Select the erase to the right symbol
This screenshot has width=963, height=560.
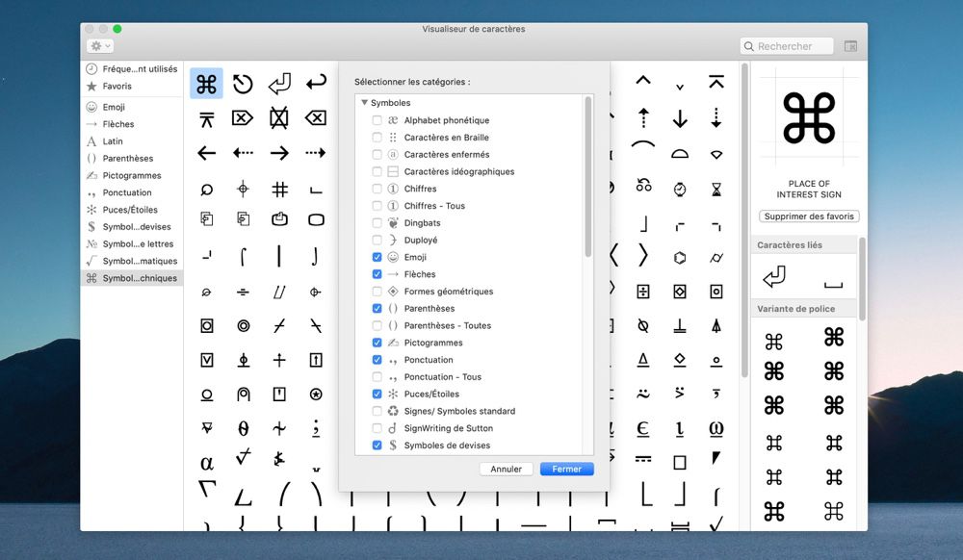click(243, 117)
